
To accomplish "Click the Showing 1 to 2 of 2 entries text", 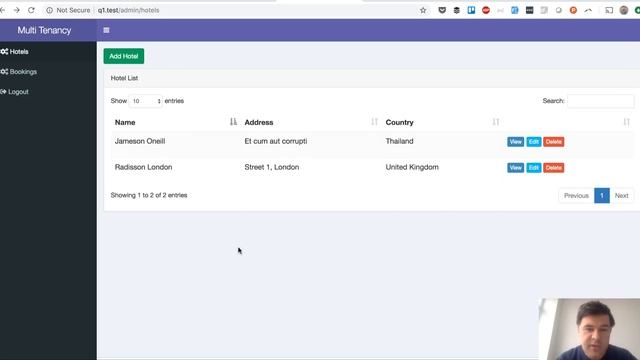I will tap(149, 195).
